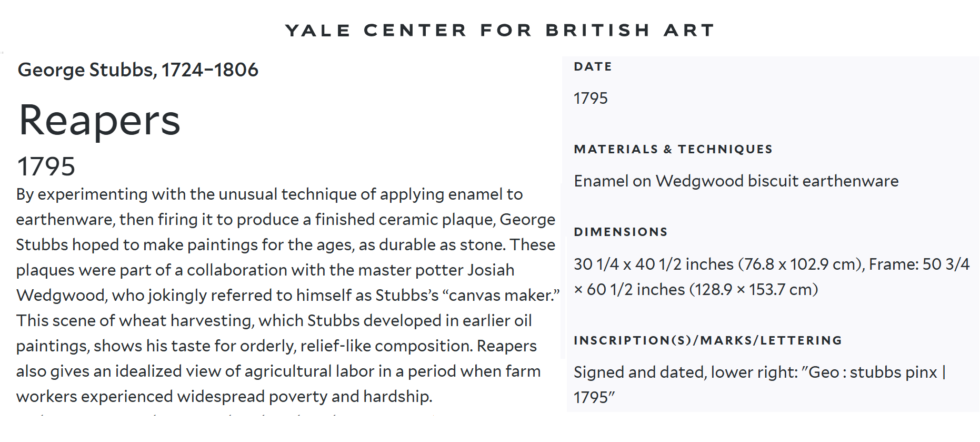Viewport: 980px width, 442px height.
Task: Click 'workers experienced widespread poverty and hardship' line
Action: [224, 397]
